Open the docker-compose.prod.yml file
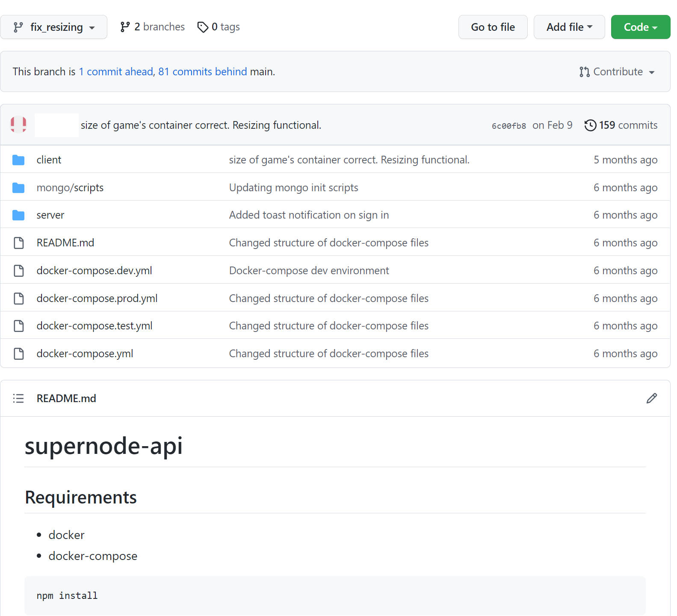Screen dimensions: 677x616 coord(97,299)
